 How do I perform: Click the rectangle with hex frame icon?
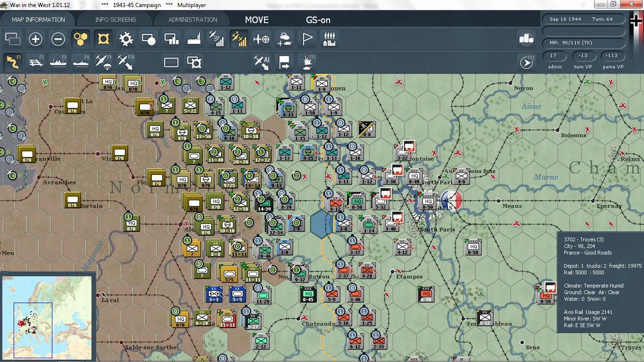(x=194, y=62)
